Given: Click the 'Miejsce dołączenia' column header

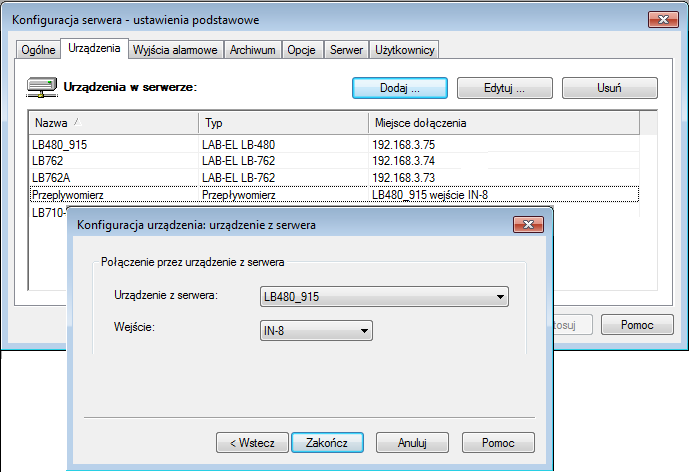Looking at the screenshot, I should pos(500,122).
